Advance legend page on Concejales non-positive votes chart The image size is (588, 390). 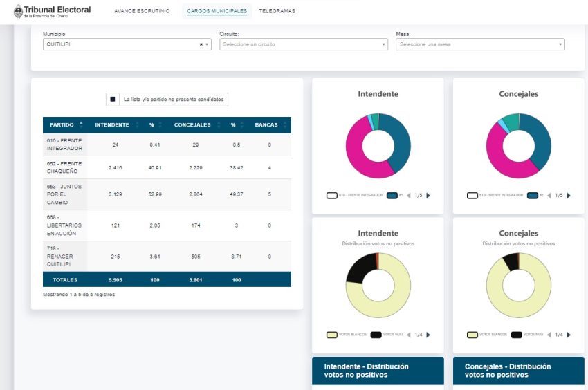coord(569,335)
